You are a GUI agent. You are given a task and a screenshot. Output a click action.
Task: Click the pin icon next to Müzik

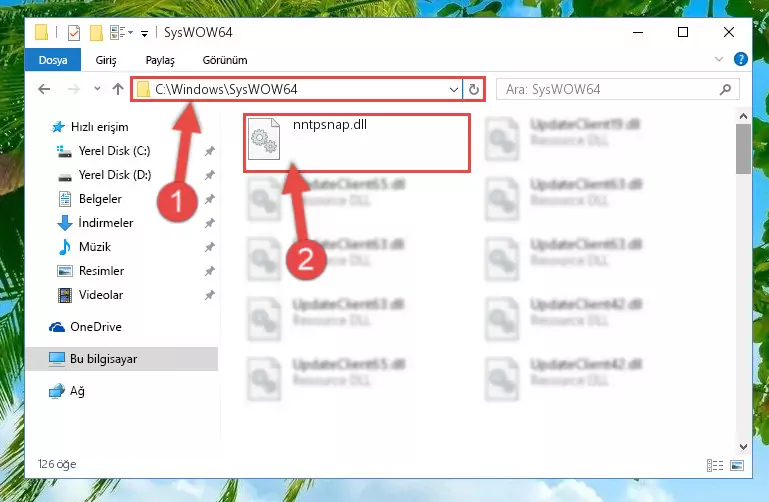click(209, 247)
